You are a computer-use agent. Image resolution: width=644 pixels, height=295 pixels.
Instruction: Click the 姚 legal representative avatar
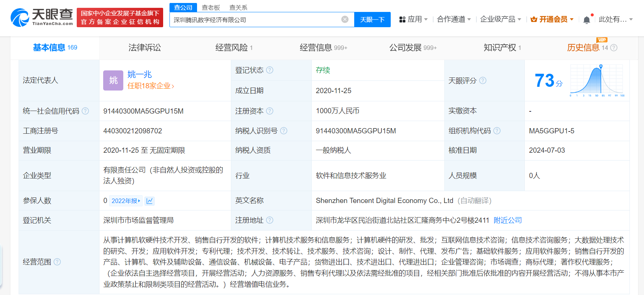(113, 80)
